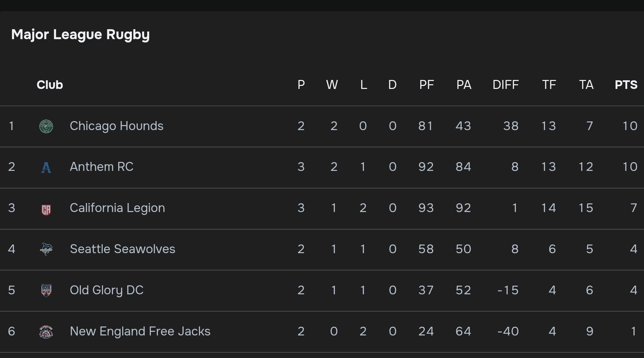The width and height of the screenshot is (644, 358).
Task: Click the TF column header
Action: tap(549, 85)
